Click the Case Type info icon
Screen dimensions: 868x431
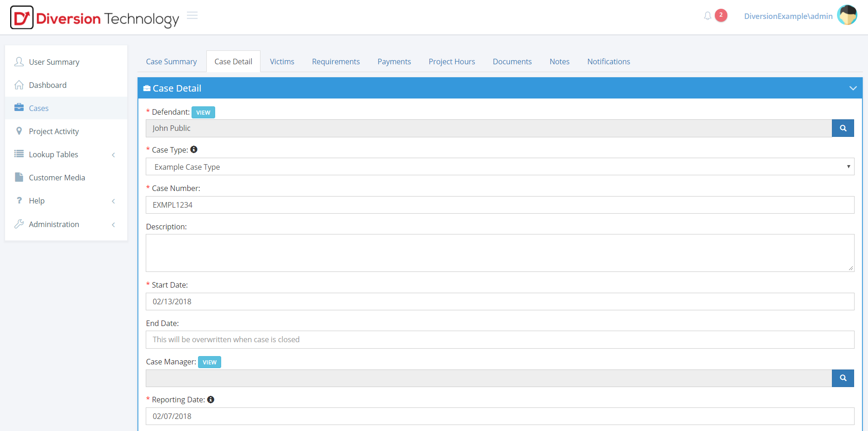click(x=194, y=149)
